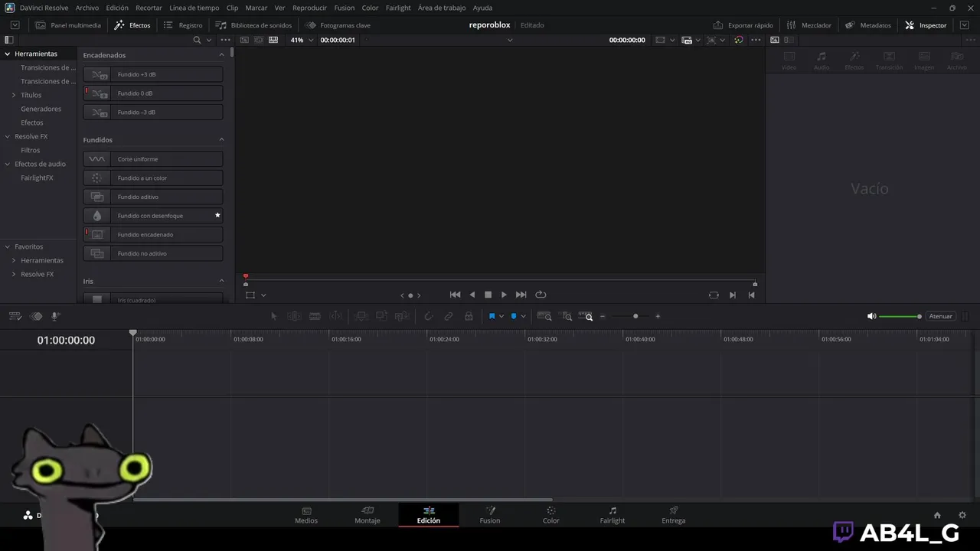The height and width of the screenshot is (551, 980).
Task: Toggle linked selection chain icon
Action: 449,316
